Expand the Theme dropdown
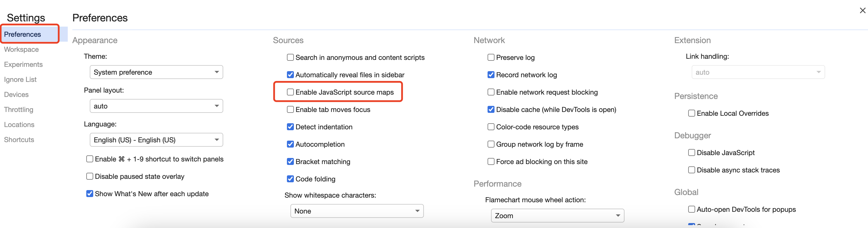 tap(156, 72)
